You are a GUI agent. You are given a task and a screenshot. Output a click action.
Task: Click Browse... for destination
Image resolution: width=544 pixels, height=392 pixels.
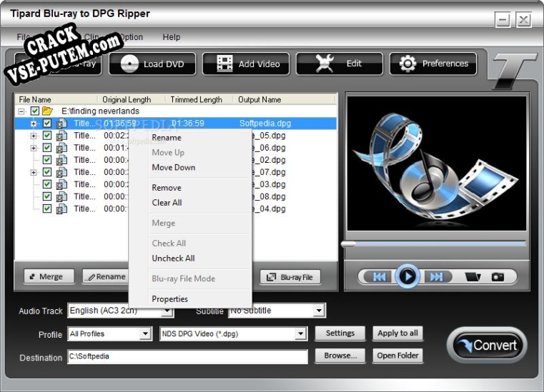[340, 356]
